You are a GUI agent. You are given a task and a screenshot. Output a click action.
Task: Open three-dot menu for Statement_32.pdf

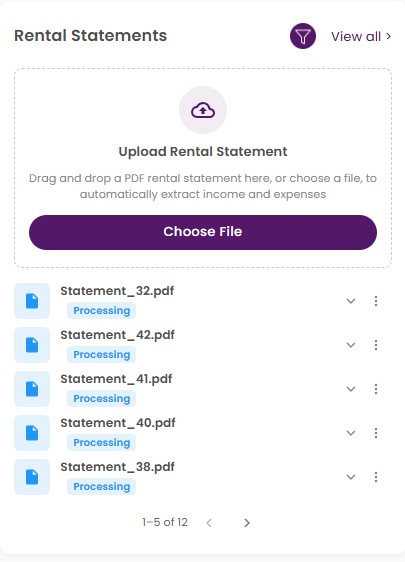coord(376,301)
